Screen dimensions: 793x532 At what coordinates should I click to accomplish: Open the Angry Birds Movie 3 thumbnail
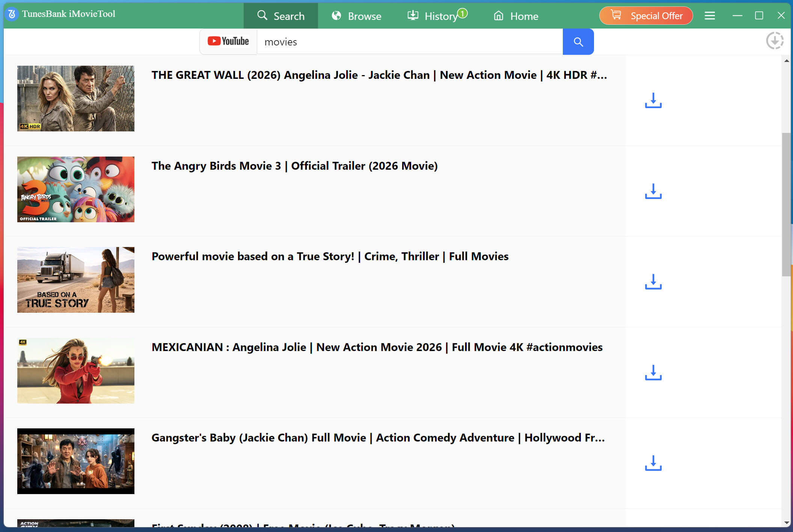[76, 189]
